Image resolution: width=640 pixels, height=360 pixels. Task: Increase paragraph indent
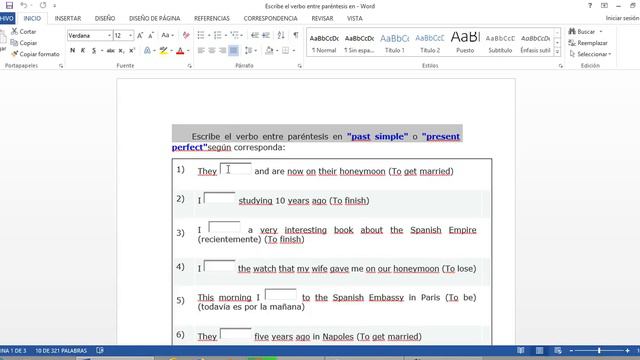pyautogui.click(x=266, y=36)
